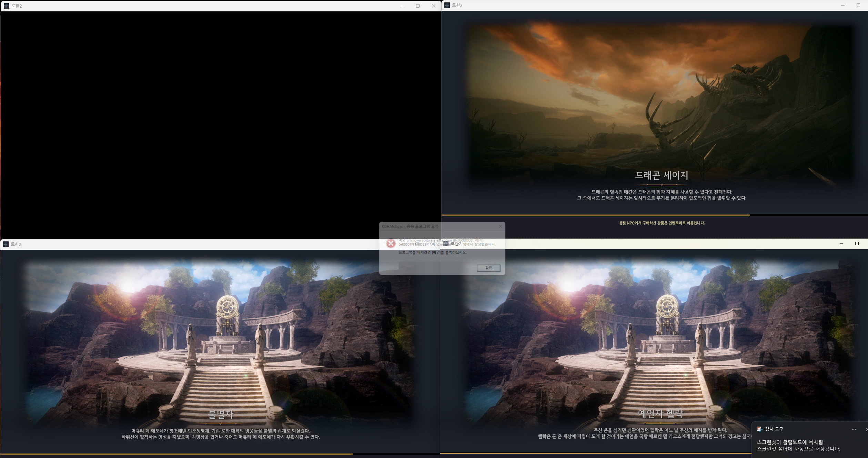Screen dimensions: 868x458
Task: Minimize the 예언자 헬락 loading window
Action: point(841,243)
